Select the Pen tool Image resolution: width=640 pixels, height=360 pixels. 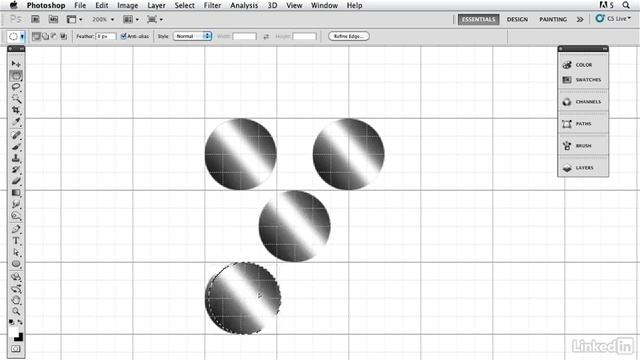click(x=16, y=229)
